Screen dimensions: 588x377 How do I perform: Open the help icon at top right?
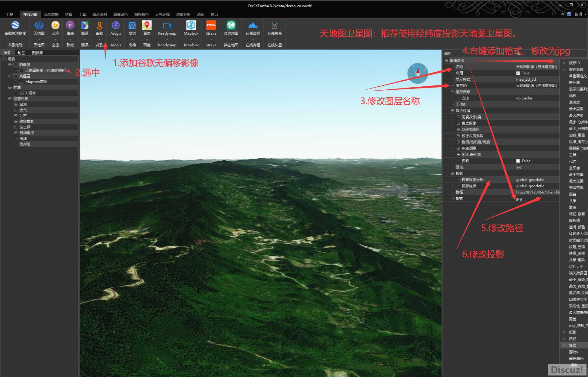(x=569, y=14)
